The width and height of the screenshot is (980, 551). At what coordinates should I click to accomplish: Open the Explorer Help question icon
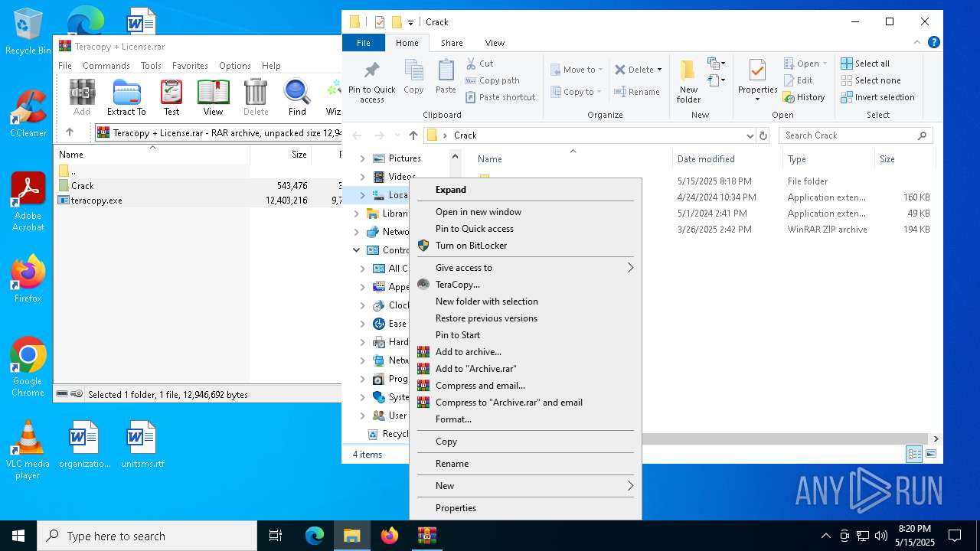pyautogui.click(x=934, y=43)
